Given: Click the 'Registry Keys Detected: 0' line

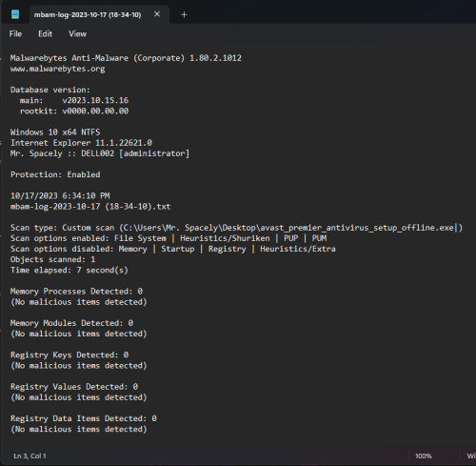Looking at the screenshot, I should (69, 355).
